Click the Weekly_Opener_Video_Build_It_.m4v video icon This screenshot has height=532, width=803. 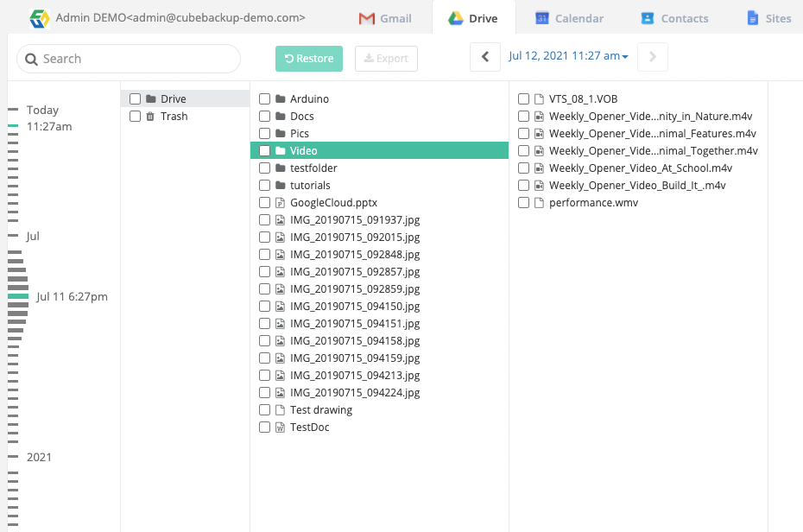point(539,186)
